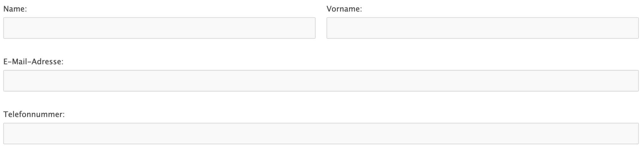Focus the wide field below "E-Mail-Adresse:"
Viewport: 644px width, 150px height.
pos(321,81)
